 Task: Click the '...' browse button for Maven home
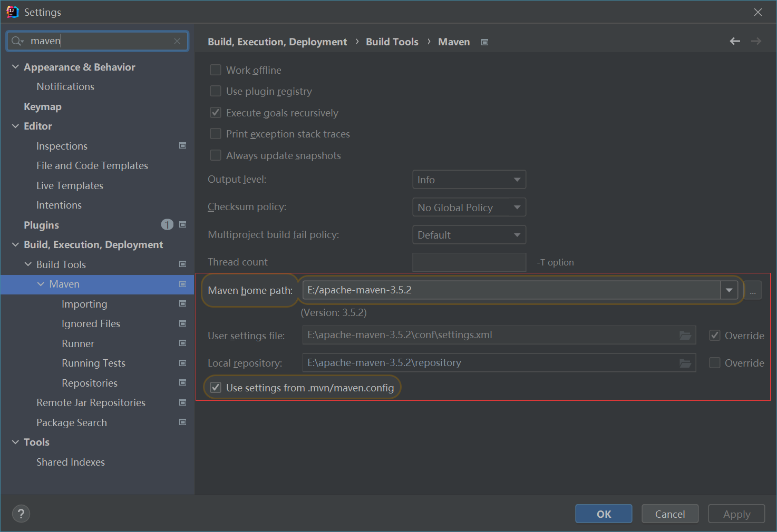point(753,290)
